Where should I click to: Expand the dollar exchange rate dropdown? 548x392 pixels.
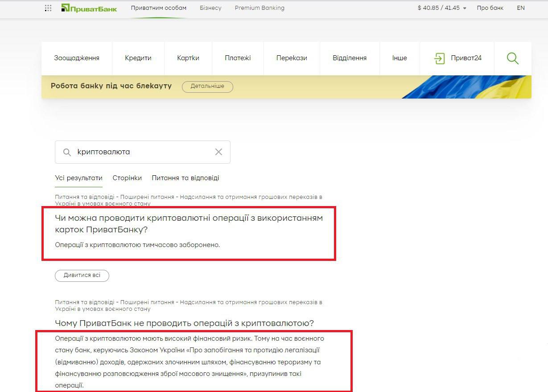pyautogui.click(x=464, y=8)
